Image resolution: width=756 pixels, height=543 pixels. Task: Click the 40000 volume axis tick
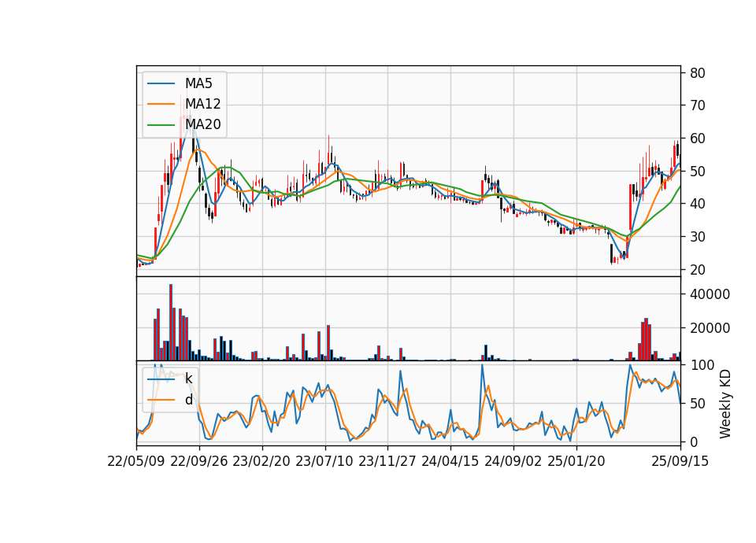[x=710, y=294]
